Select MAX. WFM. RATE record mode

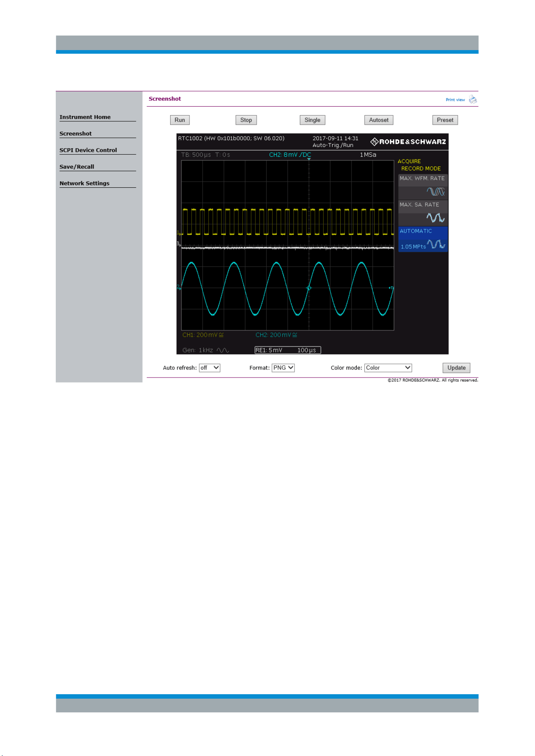[x=423, y=186]
